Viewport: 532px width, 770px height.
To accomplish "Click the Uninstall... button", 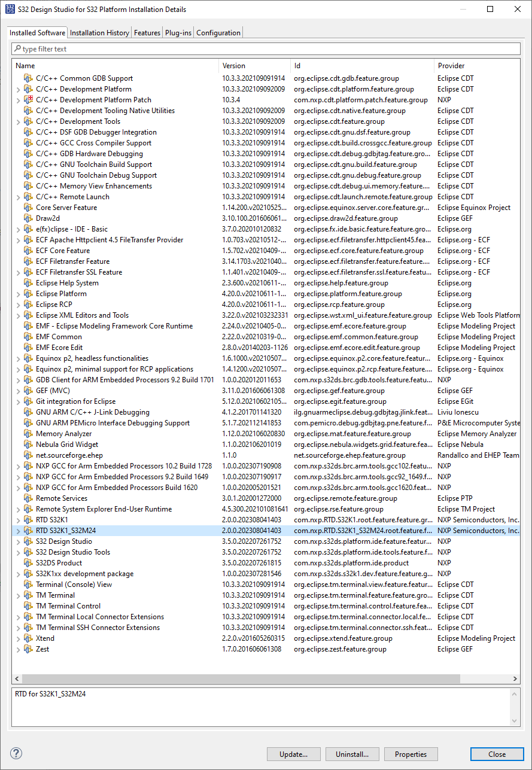I will click(352, 754).
